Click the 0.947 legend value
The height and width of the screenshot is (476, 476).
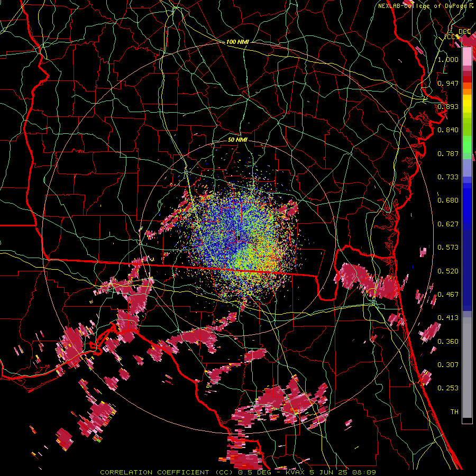pyautogui.click(x=448, y=83)
